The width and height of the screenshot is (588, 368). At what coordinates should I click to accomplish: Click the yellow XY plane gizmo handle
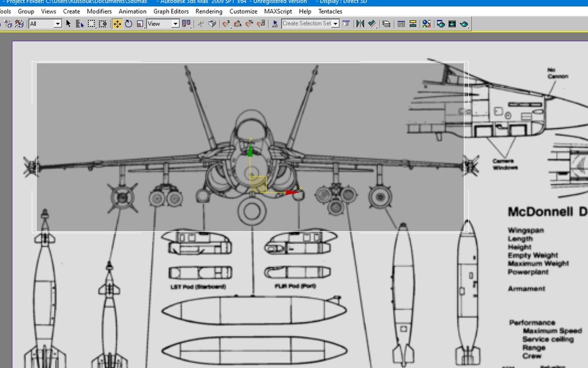pyautogui.click(x=258, y=184)
